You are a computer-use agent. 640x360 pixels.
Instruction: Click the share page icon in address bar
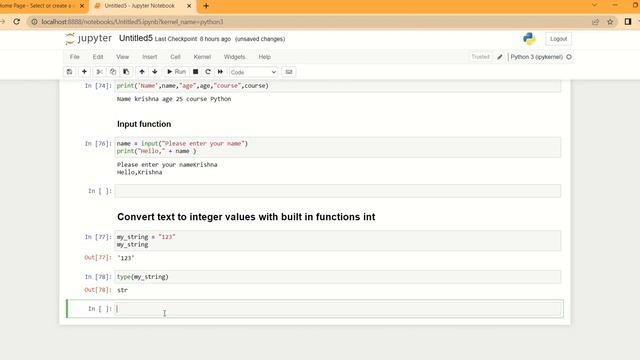[596, 22]
